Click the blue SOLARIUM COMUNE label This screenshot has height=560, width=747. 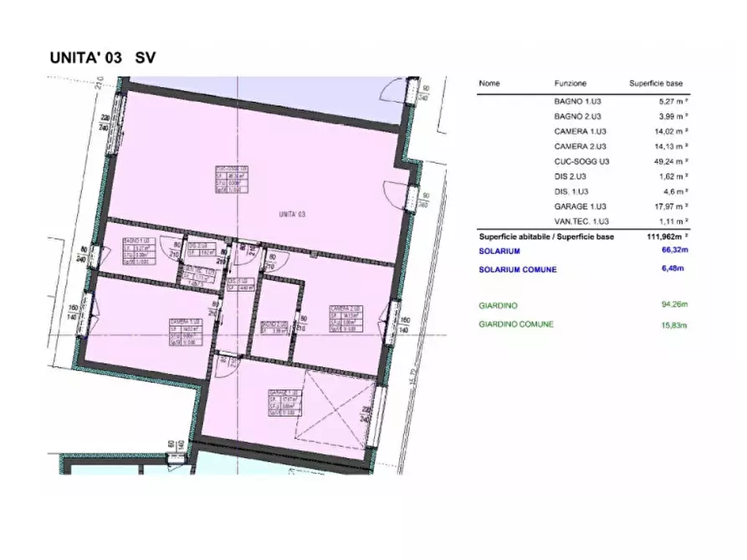(x=518, y=270)
